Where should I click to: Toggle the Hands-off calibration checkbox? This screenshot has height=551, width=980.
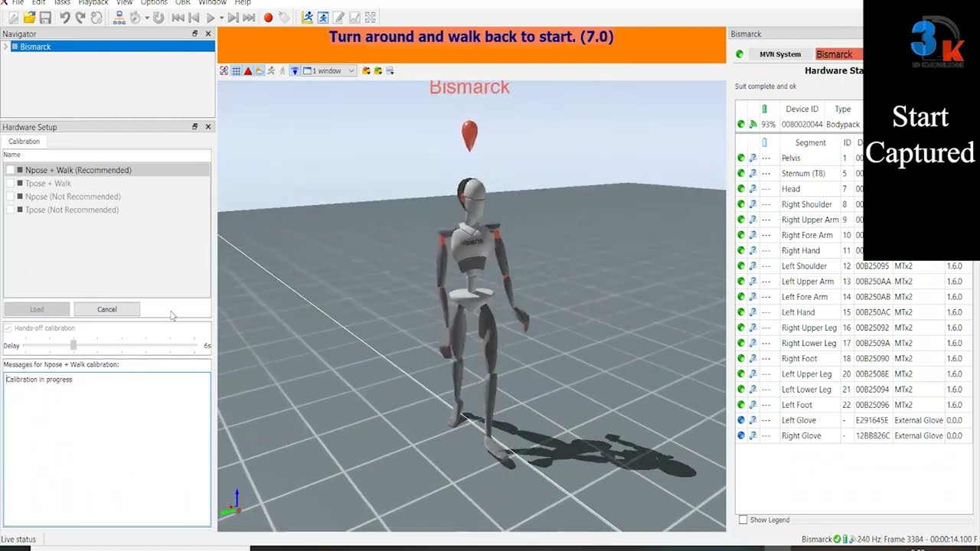[8, 328]
